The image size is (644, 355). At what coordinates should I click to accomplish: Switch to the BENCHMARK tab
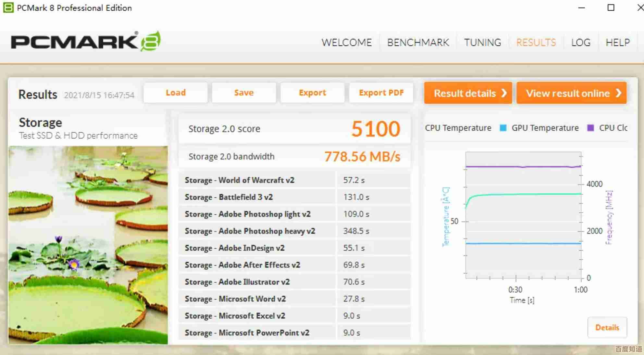coord(418,42)
